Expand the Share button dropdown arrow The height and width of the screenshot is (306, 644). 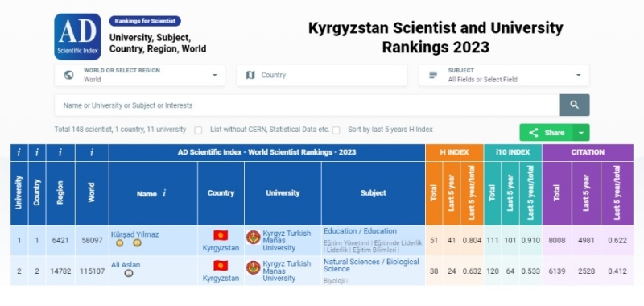[x=580, y=133]
